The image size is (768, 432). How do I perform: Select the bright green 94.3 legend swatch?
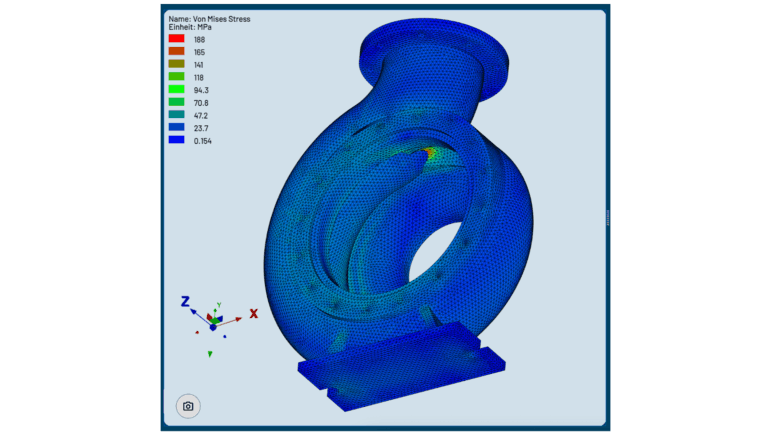176,90
